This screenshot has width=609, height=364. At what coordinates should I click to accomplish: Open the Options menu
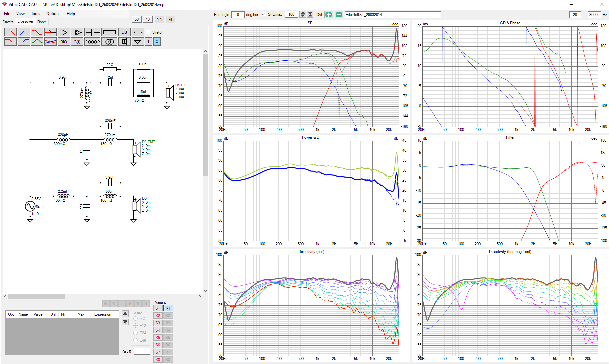tap(53, 14)
